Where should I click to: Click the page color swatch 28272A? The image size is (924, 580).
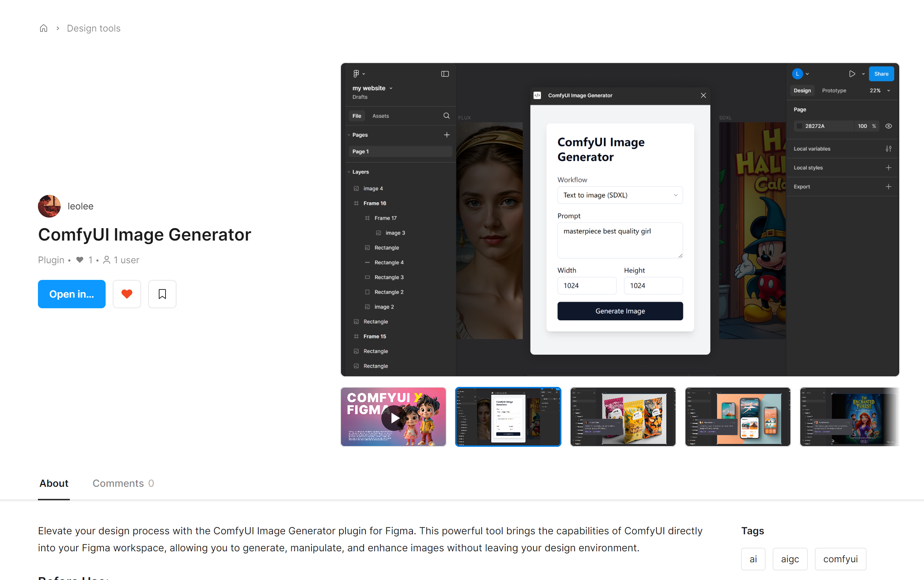click(x=799, y=126)
